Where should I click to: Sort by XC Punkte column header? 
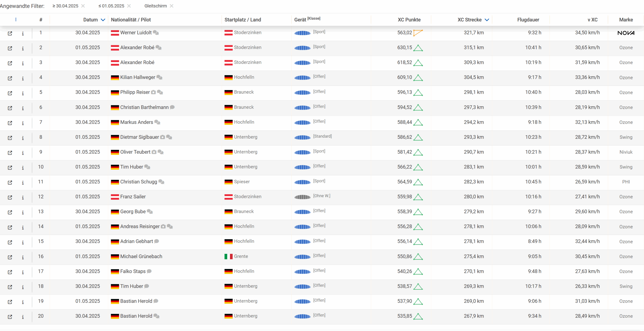click(409, 20)
